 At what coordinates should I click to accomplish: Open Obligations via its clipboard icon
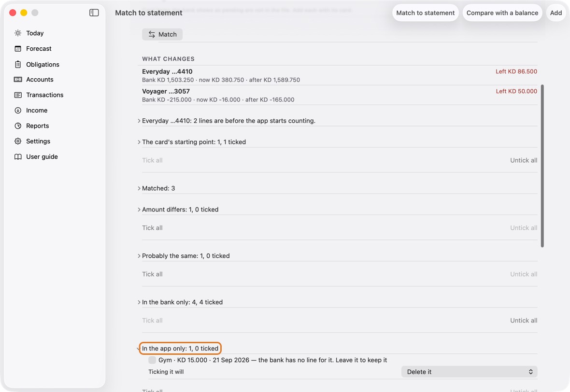(18, 64)
